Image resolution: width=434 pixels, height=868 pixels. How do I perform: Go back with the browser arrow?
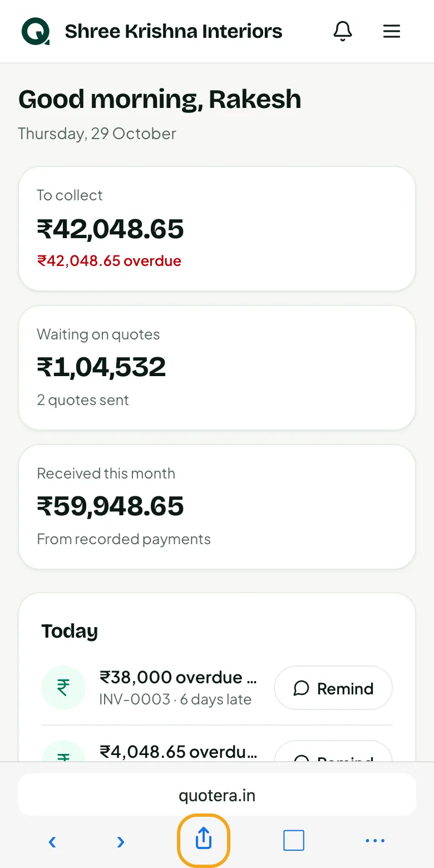click(x=52, y=841)
